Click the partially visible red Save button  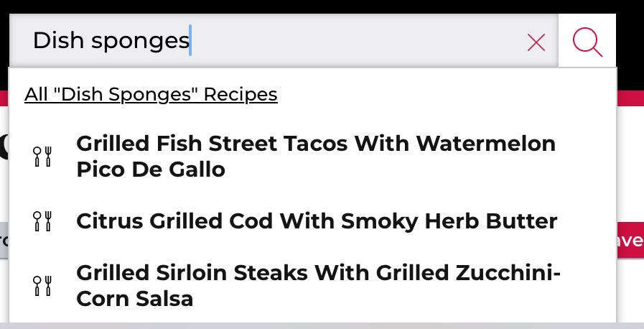coord(630,240)
